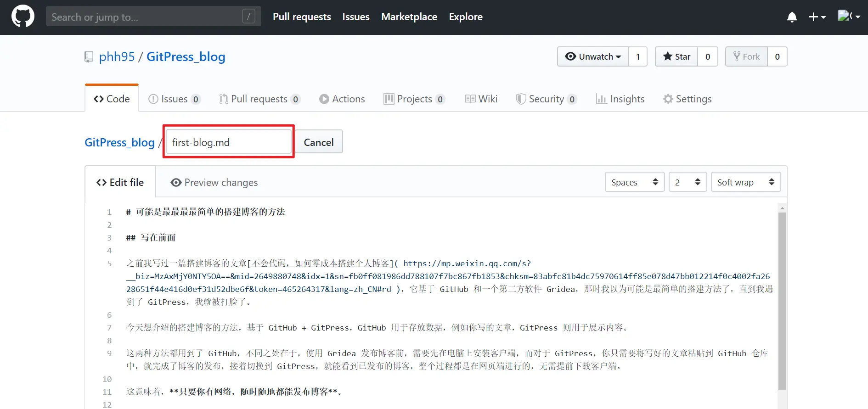
Task: Open the Soft wrap mode dropdown
Action: (746, 182)
